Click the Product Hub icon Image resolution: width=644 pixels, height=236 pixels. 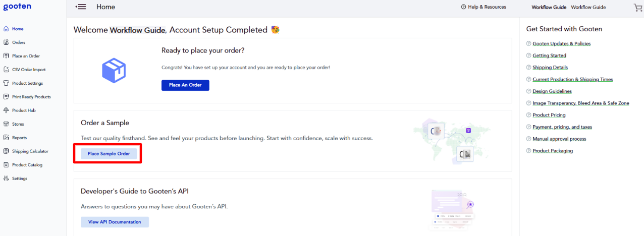tap(6, 110)
